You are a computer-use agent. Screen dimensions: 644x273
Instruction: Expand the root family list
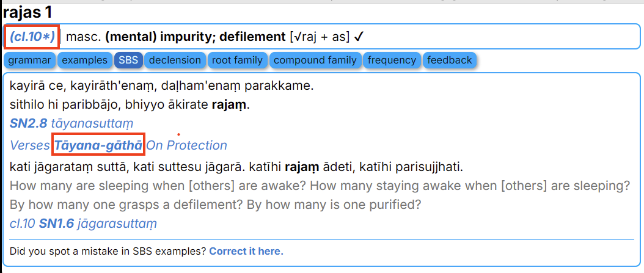(x=236, y=60)
